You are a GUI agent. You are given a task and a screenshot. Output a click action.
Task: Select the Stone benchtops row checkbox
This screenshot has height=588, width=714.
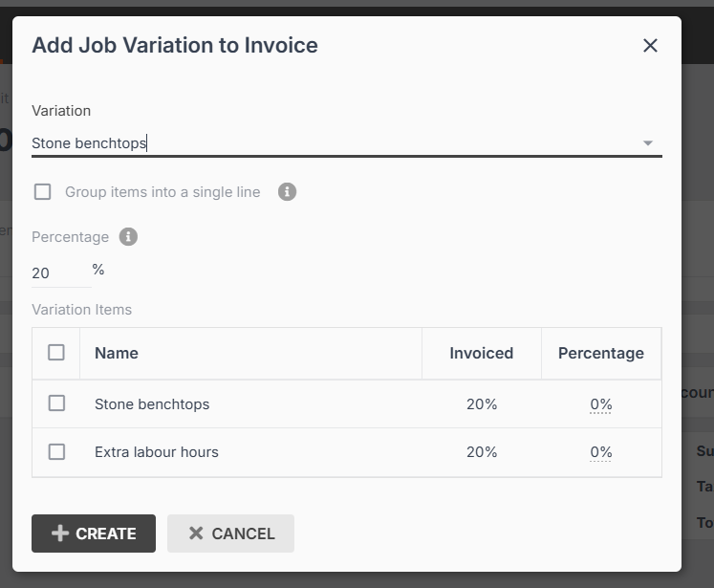tap(56, 403)
